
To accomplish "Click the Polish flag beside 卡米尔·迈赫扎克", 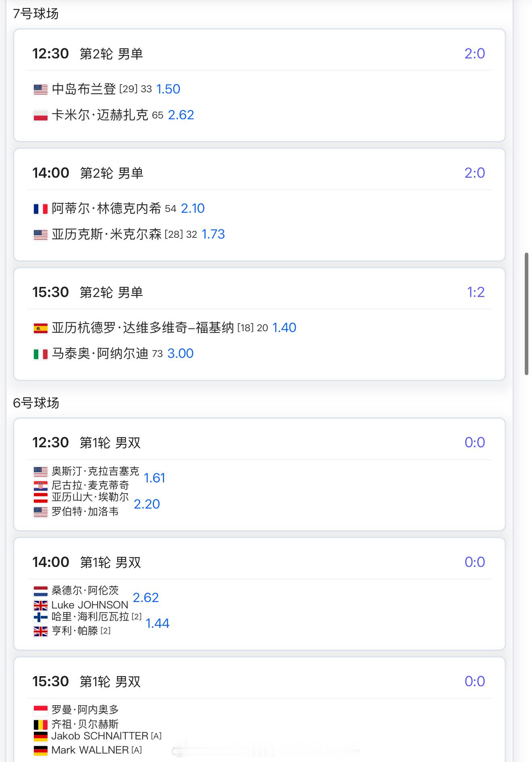I will click(x=40, y=115).
